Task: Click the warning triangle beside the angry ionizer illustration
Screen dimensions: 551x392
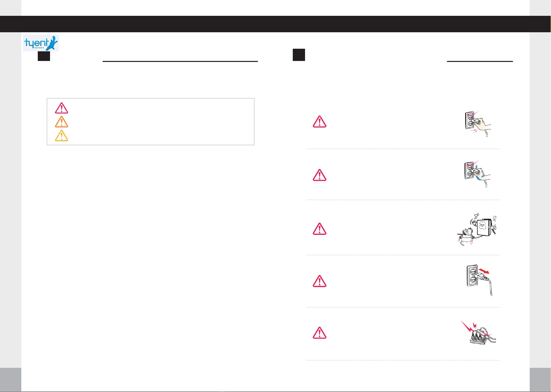Action: point(320,228)
